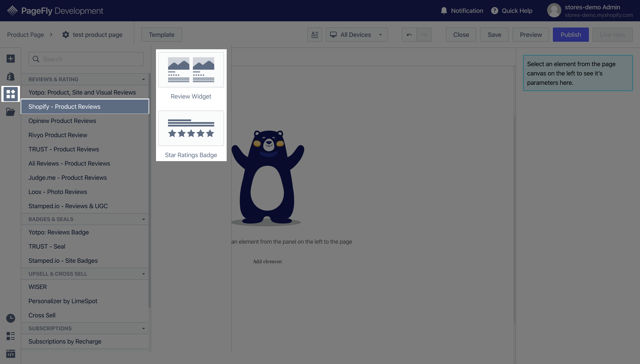
Task: Click the Product Page breadcrumb
Action: (x=26, y=34)
